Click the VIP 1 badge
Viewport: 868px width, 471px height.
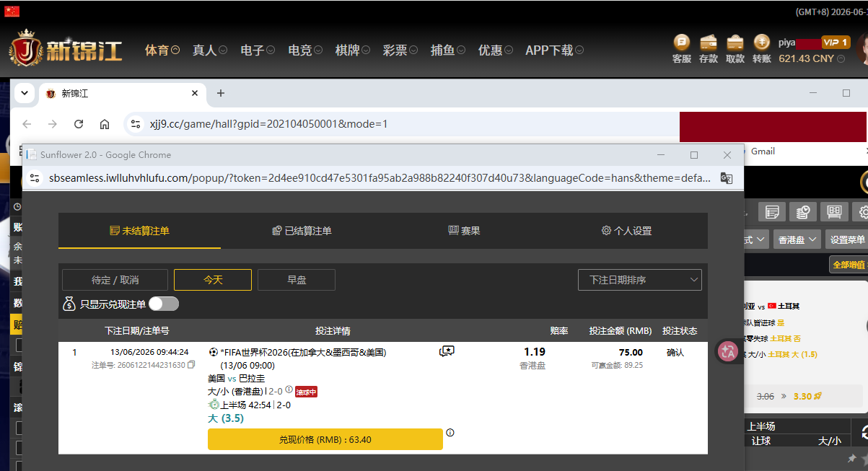click(x=836, y=43)
